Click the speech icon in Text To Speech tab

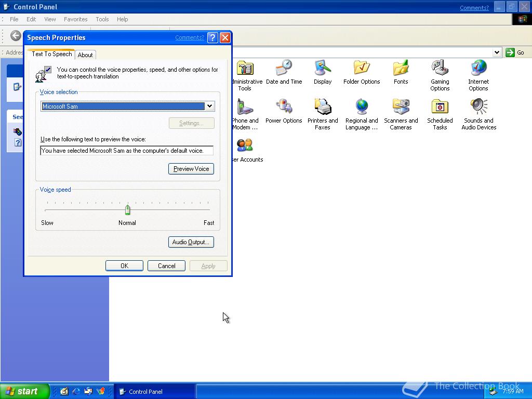tap(43, 74)
